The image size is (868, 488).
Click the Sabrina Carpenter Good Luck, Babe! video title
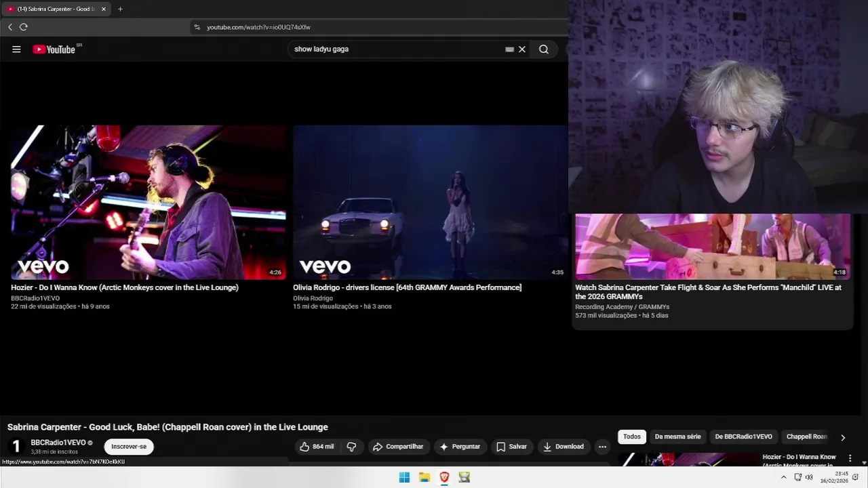click(167, 427)
